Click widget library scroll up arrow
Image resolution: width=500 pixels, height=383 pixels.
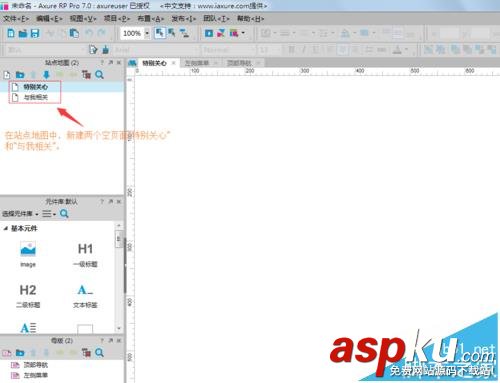119,226
